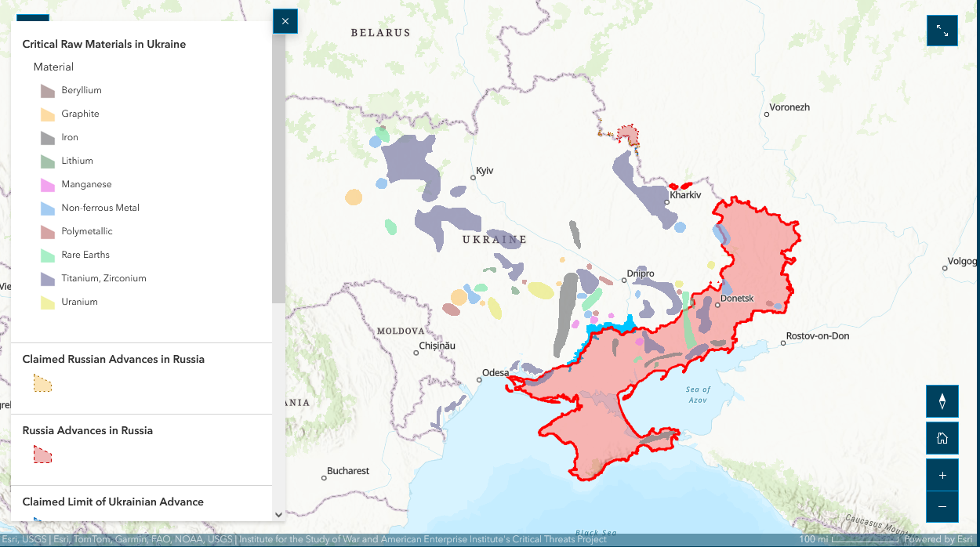Click the 'Manganese' legend label

coord(86,184)
